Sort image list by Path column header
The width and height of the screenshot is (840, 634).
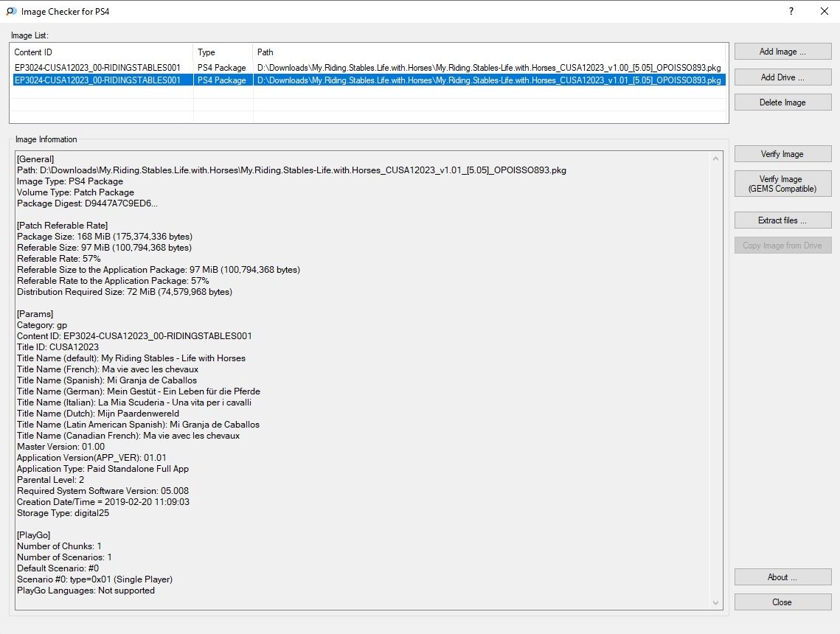coord(489,52)
